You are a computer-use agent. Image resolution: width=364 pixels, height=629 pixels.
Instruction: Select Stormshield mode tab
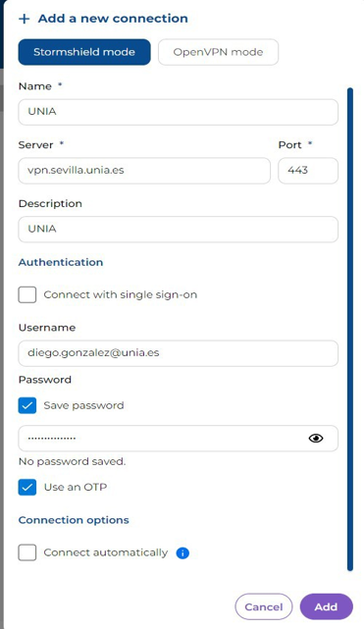point(84,52)
